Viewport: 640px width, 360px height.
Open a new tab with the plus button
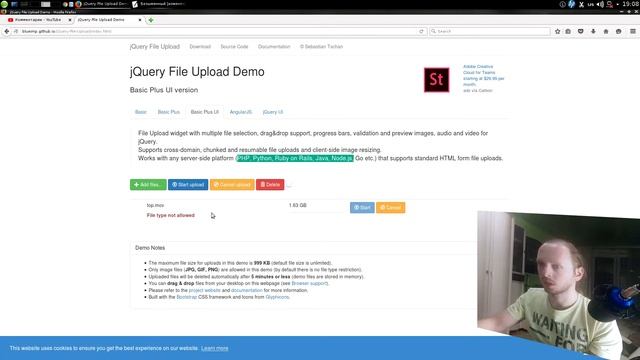pyautogui.click(x=151, y=20)
